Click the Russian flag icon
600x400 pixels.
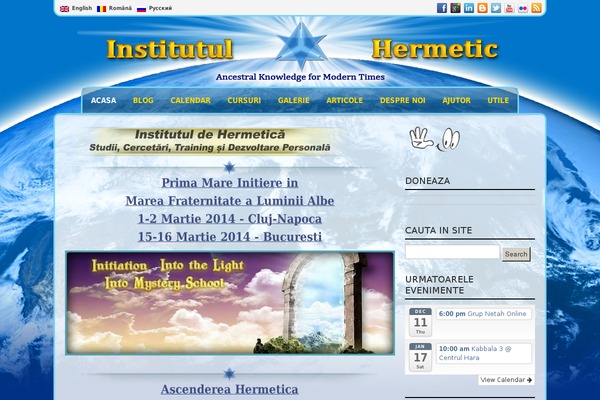pyautogui.click(x=141, y=8)
